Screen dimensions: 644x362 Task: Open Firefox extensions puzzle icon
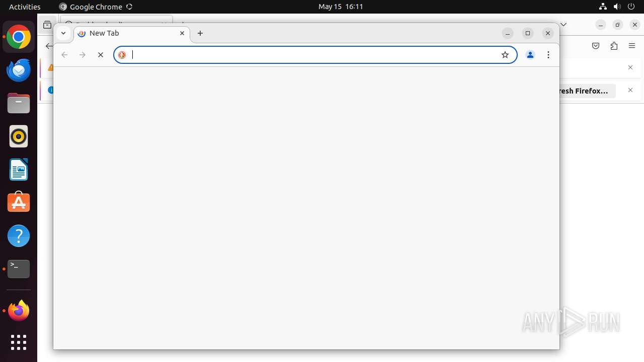pyautogui.click(x=614, y=46)
